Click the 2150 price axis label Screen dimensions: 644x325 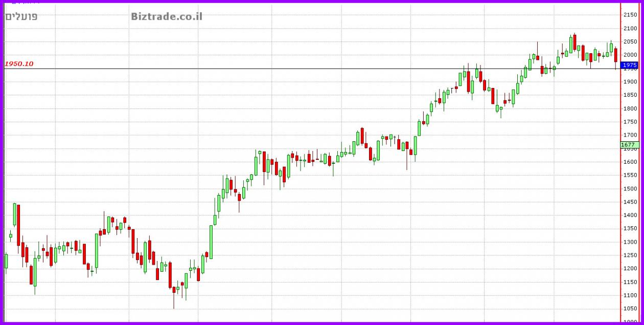(x=630, y=15)
